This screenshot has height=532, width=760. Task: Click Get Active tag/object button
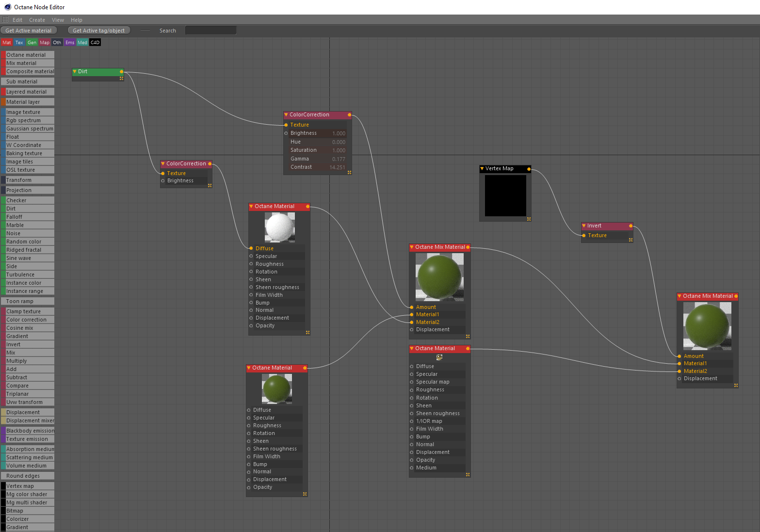(99, 31)
